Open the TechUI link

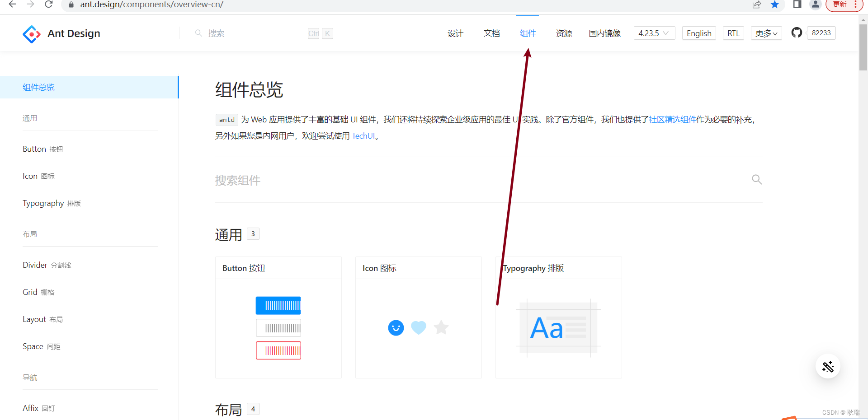363,135
